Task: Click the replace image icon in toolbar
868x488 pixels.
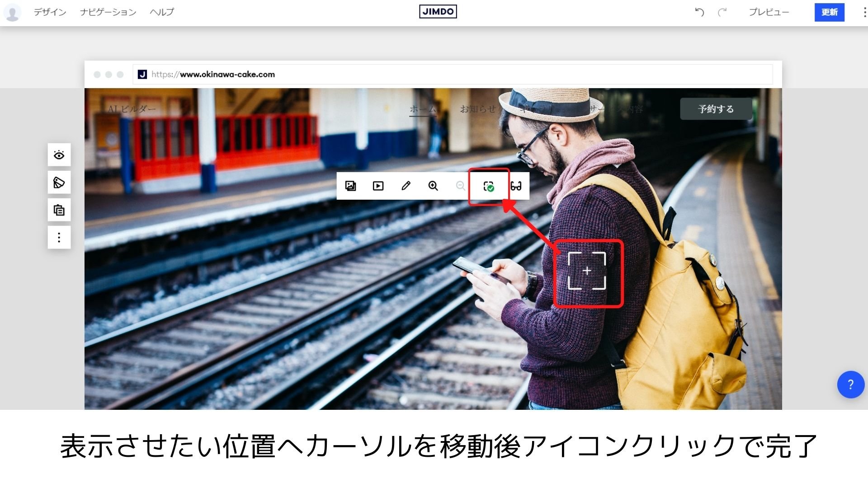Action: pyautogui.click(x=350, y=186)
